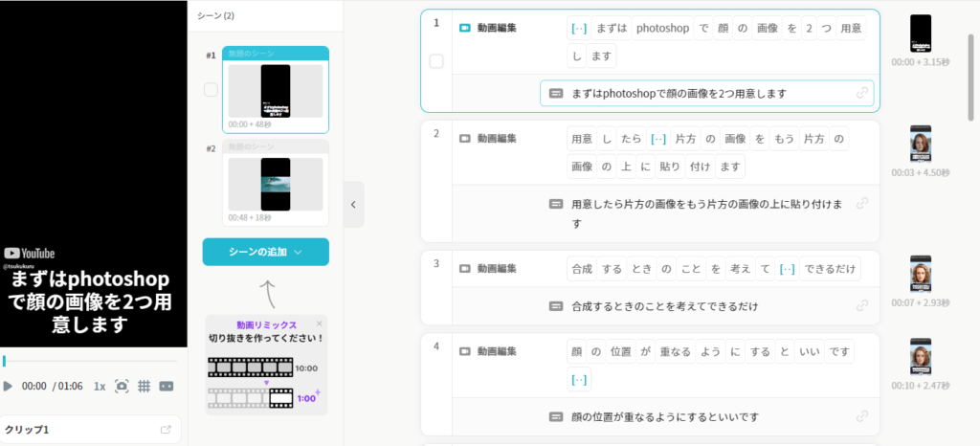This screenshot has width=980, height=446.
Task: Open クリップ1 in external window icon
Action: [x=166, y=430]
